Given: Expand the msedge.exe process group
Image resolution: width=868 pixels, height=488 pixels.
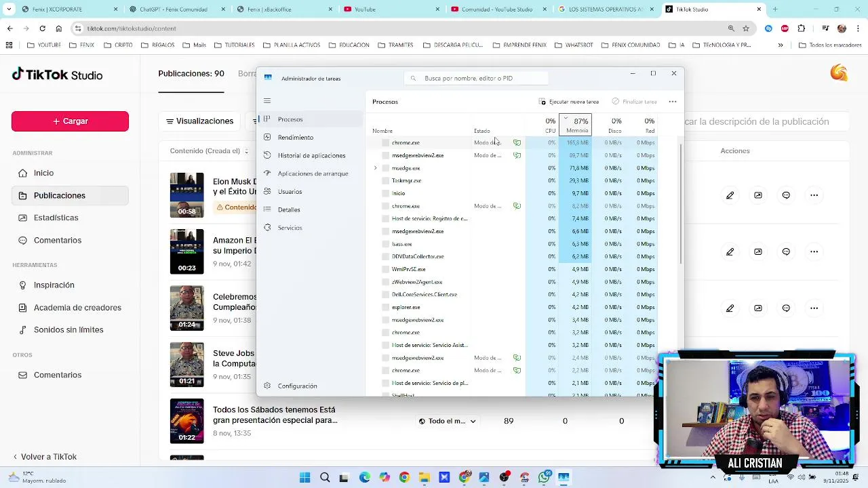Looking at the screenshot, I should coord(375,168).
